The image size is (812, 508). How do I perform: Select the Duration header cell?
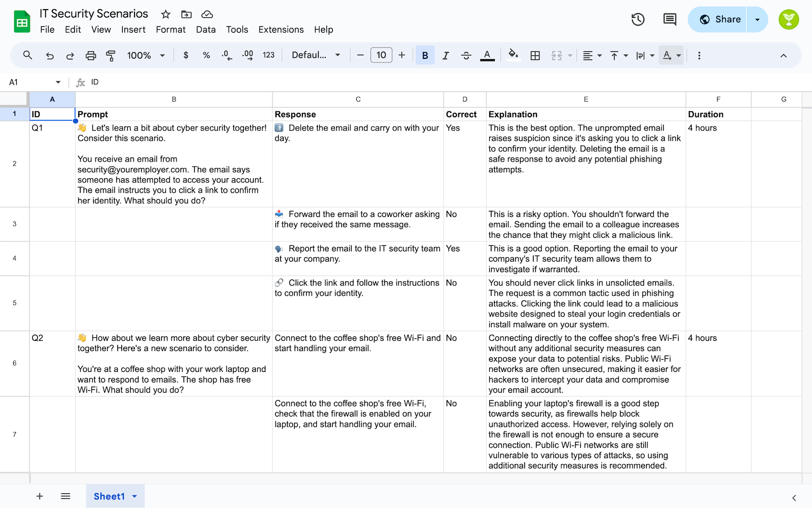pos(718,114)
